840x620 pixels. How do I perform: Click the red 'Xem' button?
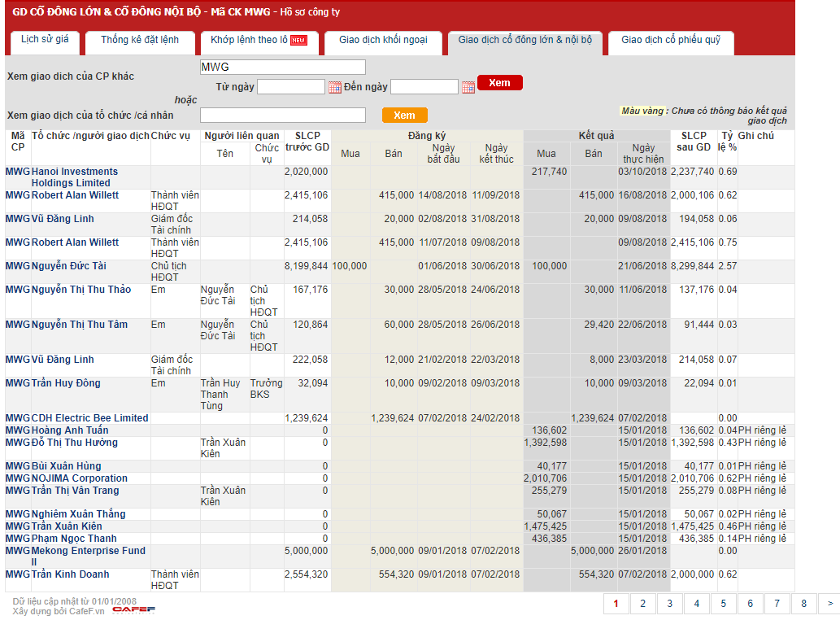tap(499, 83)
